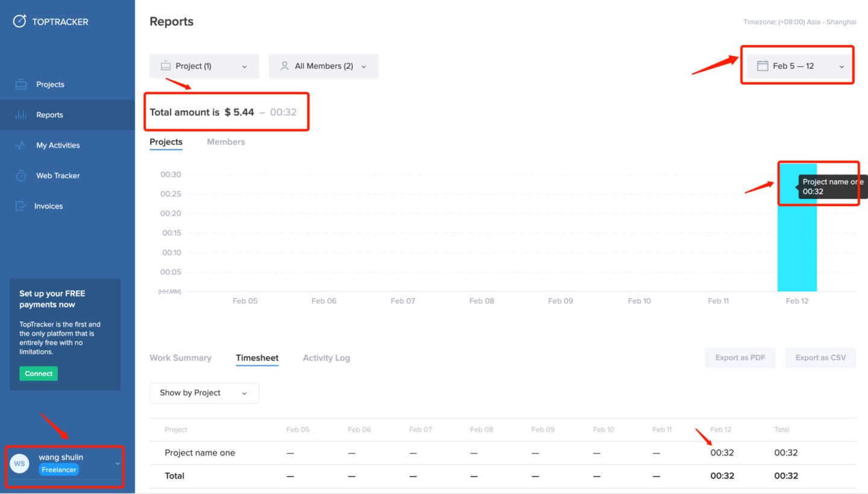Image resolution: width=868 pixels, height=494 pixels.
Task: Click the WS user avatar
Action: (x=19, y=463)
